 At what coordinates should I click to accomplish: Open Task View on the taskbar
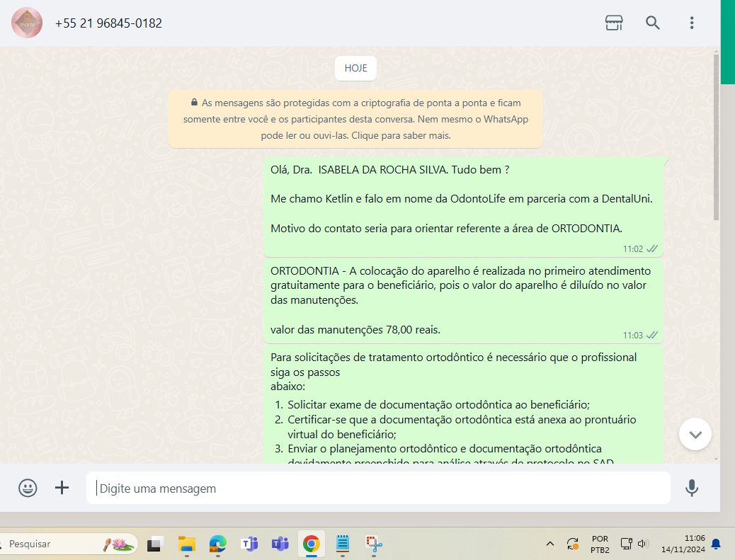pyautogui.click(x=155, y=544)
